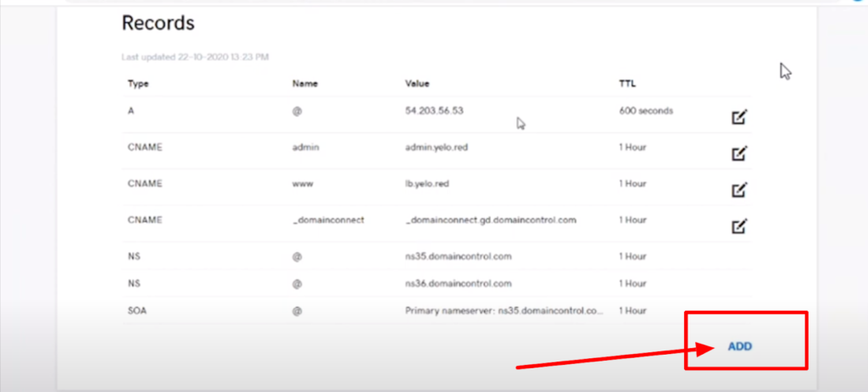This screenshot has width=868, height=392.
Task: Click ADD to create a new record
Action: point(740,346)
